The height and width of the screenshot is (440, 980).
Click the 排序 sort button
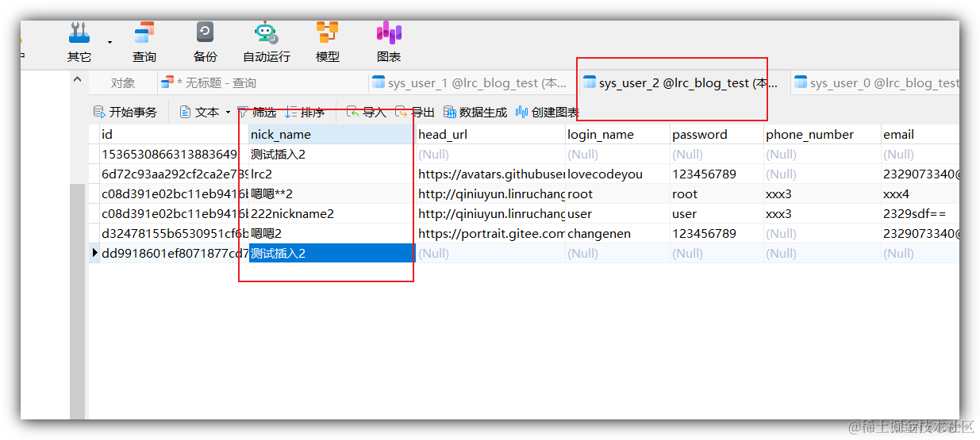tap(305, 113)
